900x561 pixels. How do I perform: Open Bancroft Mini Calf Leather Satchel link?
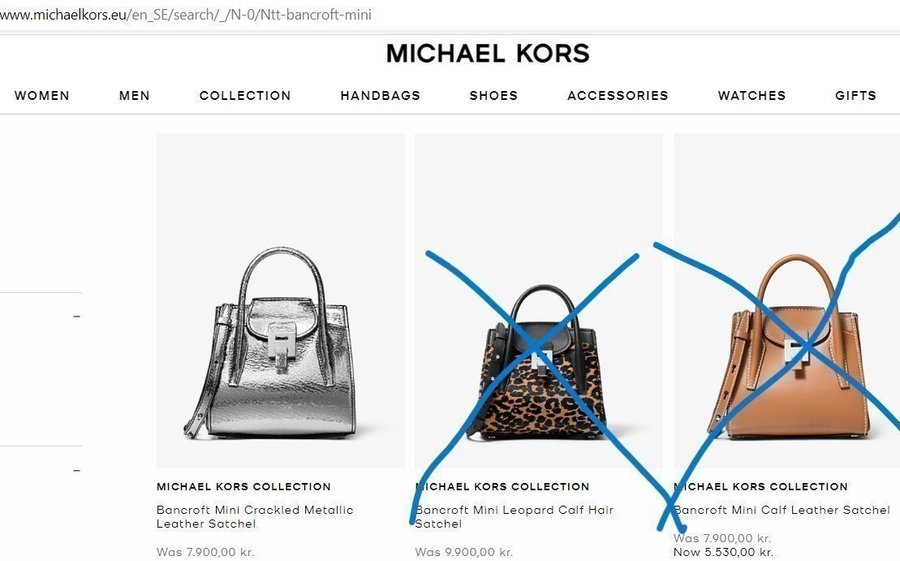(782, 510)
